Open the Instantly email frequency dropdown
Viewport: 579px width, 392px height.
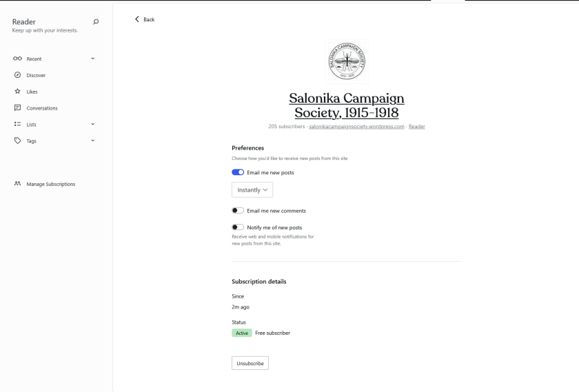point(252,190)
